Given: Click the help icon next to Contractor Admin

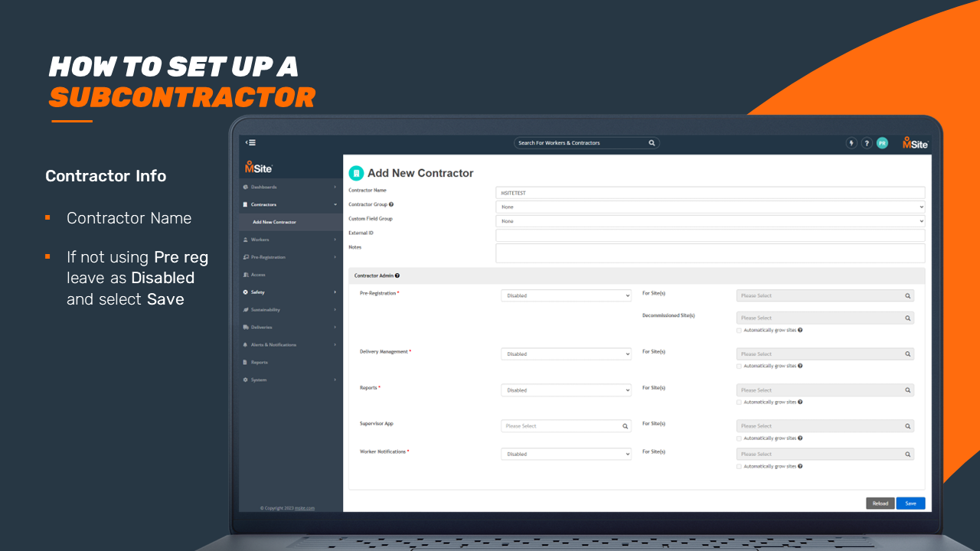Looking at the screenshot, I should coord(397,275).
